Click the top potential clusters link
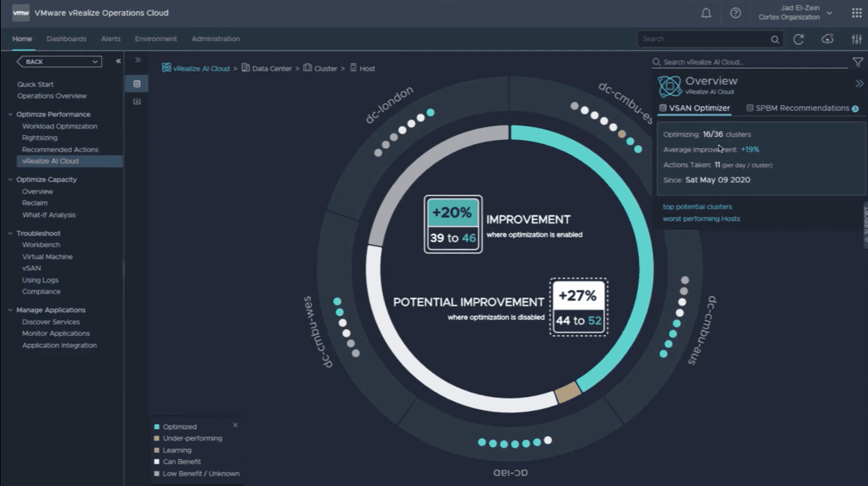868x486 pixels. coord(697,207)
